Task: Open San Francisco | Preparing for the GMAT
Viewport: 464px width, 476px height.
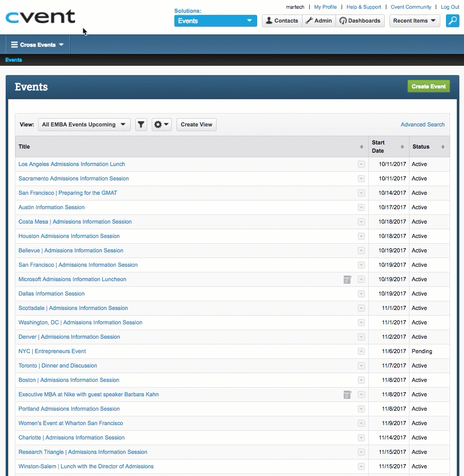Action: (68, 193)
